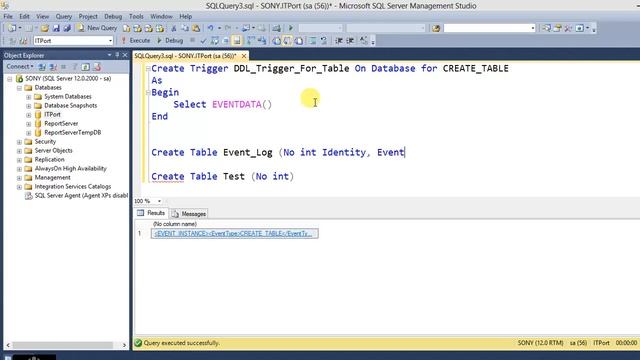Open the Query menu
This screenshot has height=360, width=640.
click(x=64, y=17)
